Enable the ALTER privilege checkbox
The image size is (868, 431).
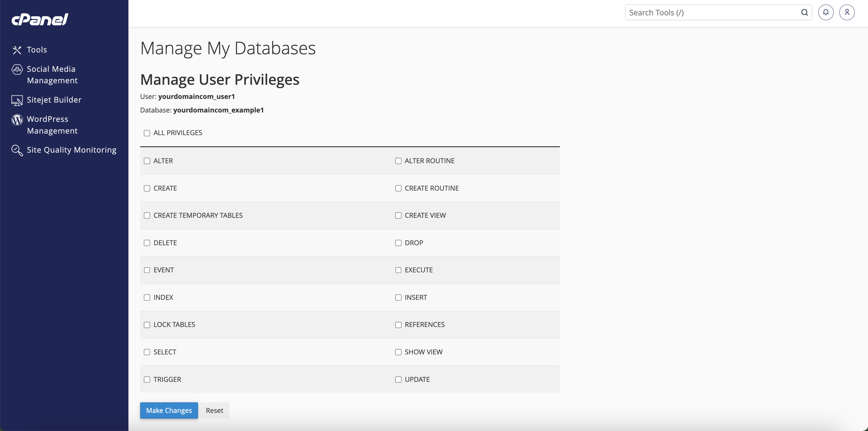[147, 161]
